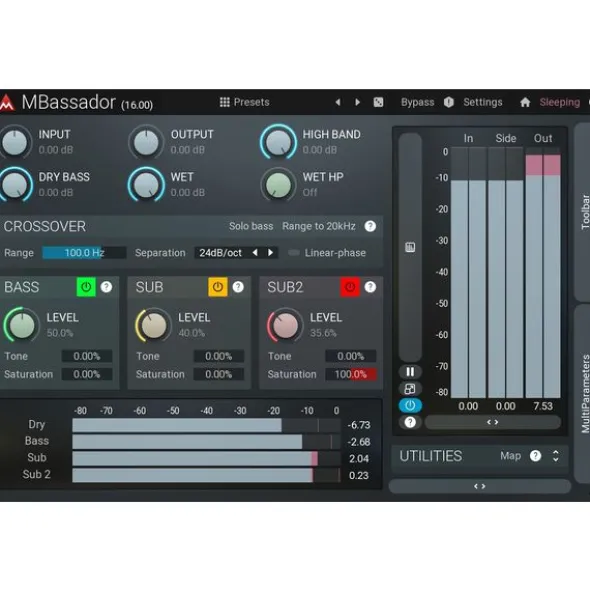590x591 pixels.
Task: Expand the meter panel horizontal arrows
Action: (492, 422)
